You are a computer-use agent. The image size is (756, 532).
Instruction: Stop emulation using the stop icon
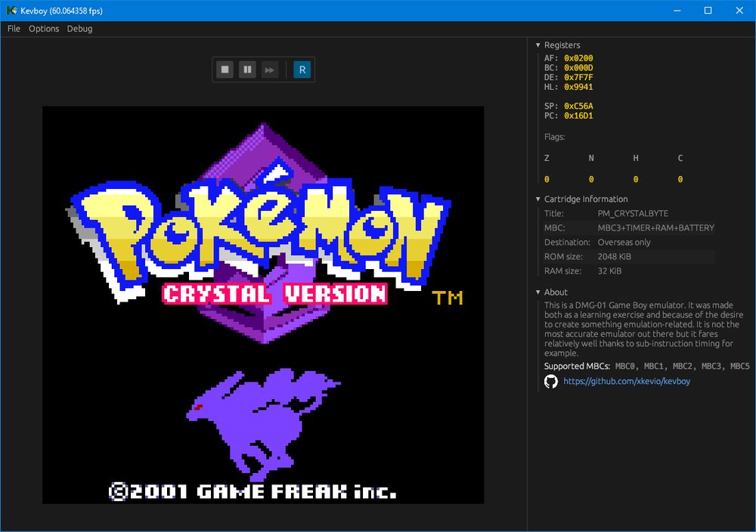[225, 69]
